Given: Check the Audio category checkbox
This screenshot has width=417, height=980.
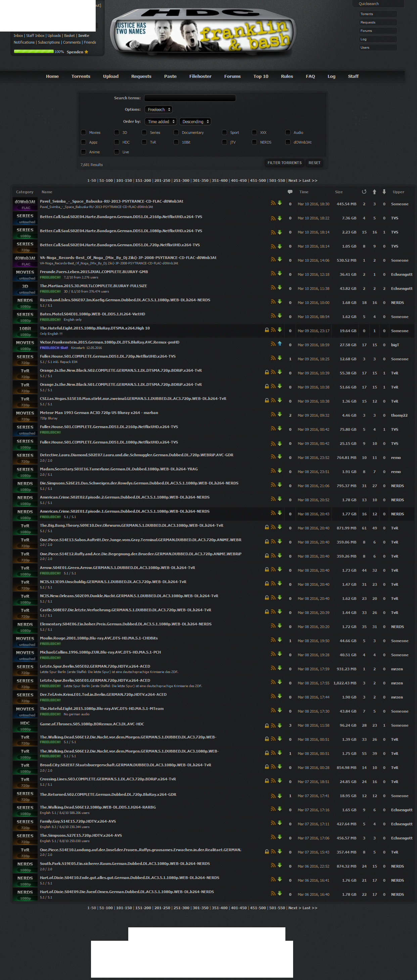Looking at the screenshot, I should 288,133.
